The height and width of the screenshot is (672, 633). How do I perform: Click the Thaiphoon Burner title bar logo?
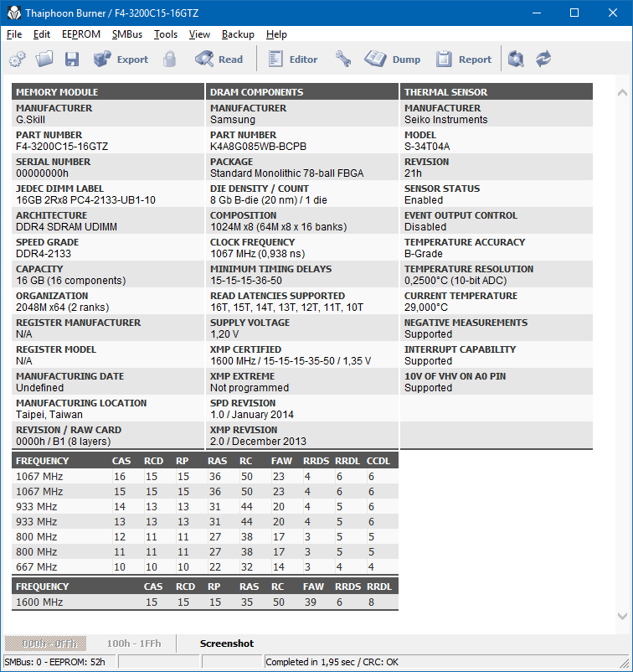point(14,13)
